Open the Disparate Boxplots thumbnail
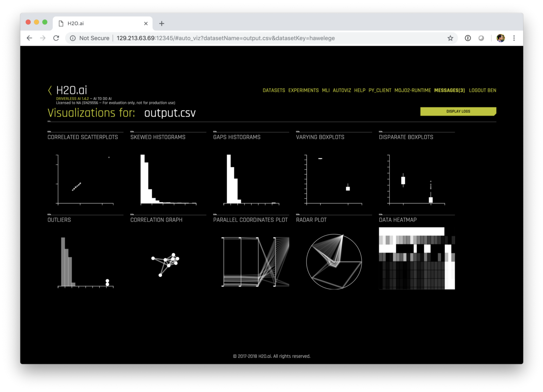The height and width of the screenshot is (392, 543). (x=417, y=179)
